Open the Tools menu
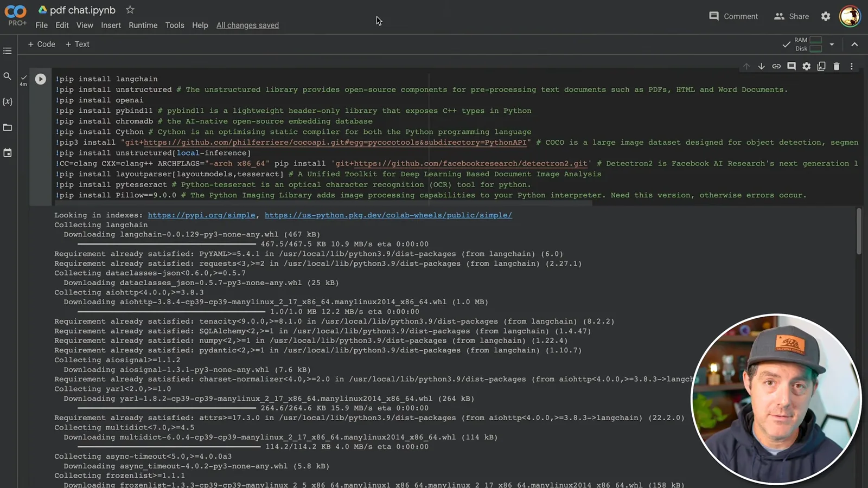The image size is (868, 488). 175,25
